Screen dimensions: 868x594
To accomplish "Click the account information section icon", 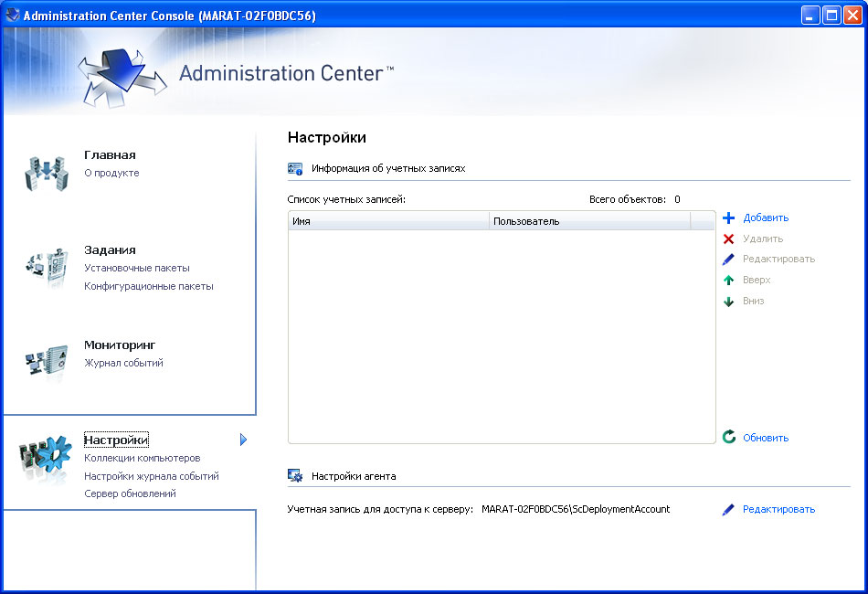I will pos(295,168).
